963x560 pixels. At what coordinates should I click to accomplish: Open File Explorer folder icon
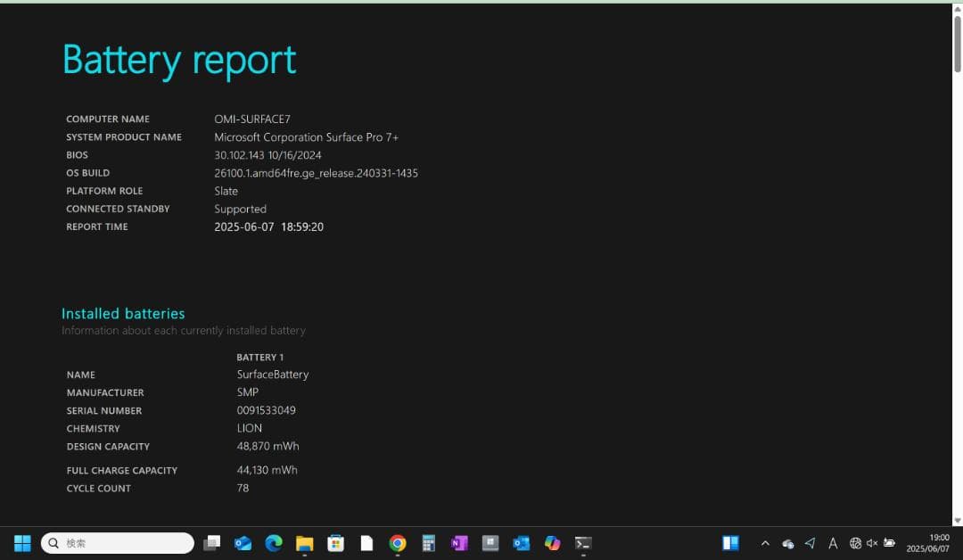click(305, 543)
